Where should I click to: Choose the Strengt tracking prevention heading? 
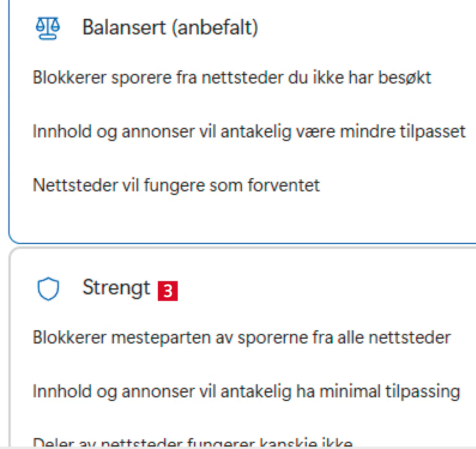click(116, 288)
